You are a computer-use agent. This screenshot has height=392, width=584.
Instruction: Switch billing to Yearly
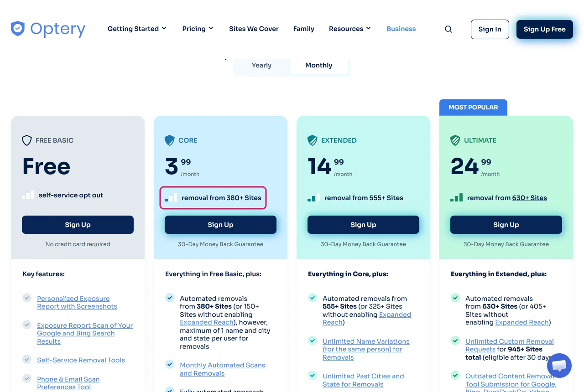(261, 65)
